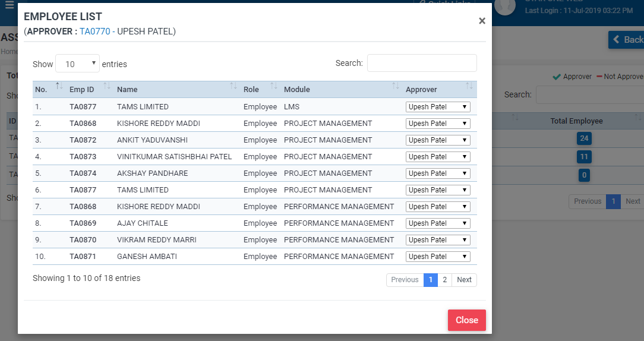The width and height of the screenshot is (644, 341).
Task: Click Next in employee list pagination
Action: (x=464, y=280)
